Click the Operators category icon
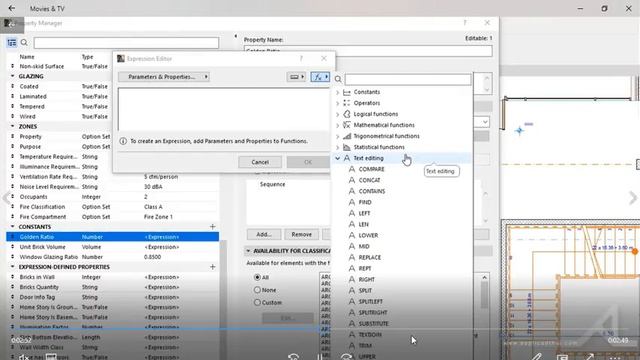Screen dimensions: 640x360 pyautogui.click(x=347, y=103)
